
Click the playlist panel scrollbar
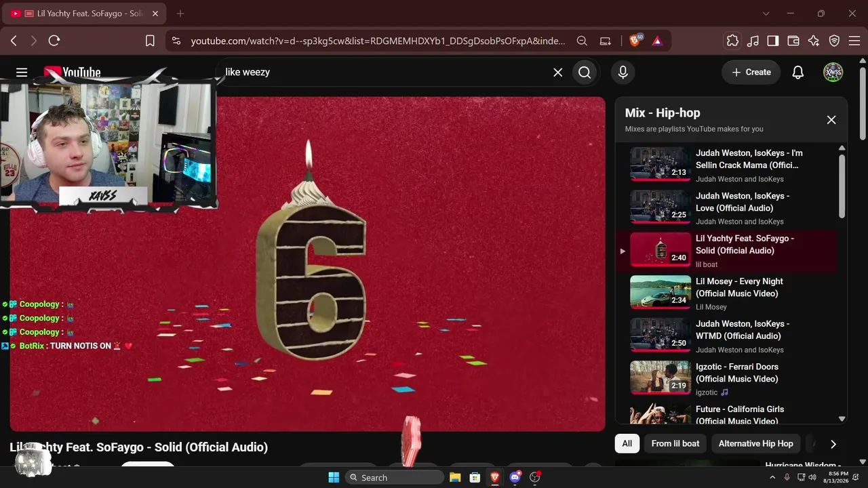pyautogui.click(x=842, y=186)
